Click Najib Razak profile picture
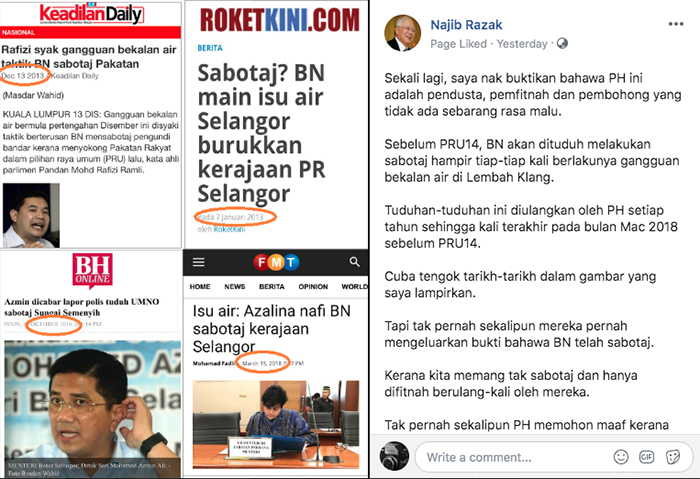Image resolution: width=700 pixels, height=479 pixels. coord(402,33)
